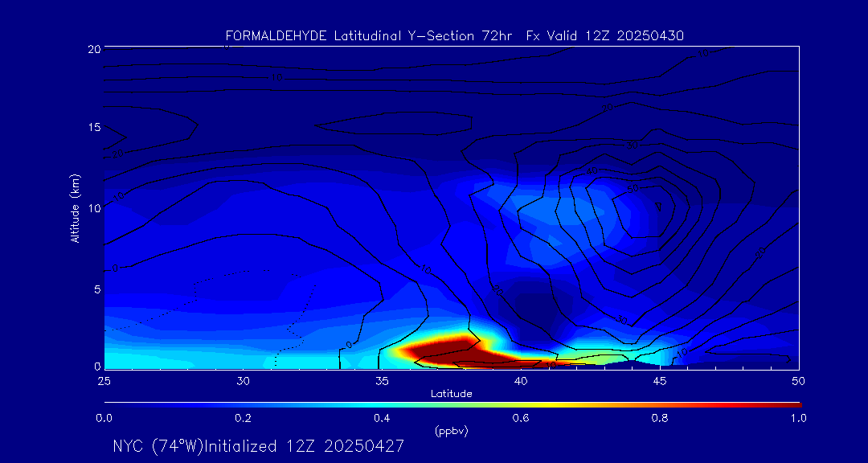Select the 'Altitude (km)' vertical axis label
868x463 pixels.
[74, 208]
